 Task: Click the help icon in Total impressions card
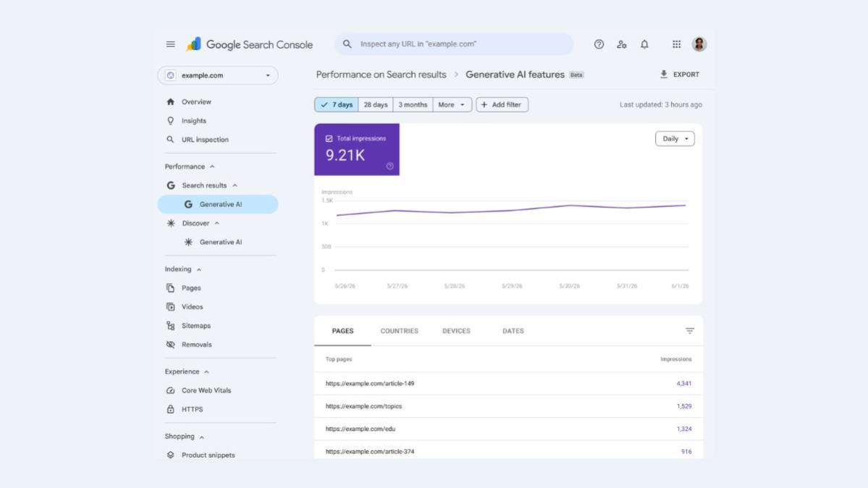[x=389, y=167]
